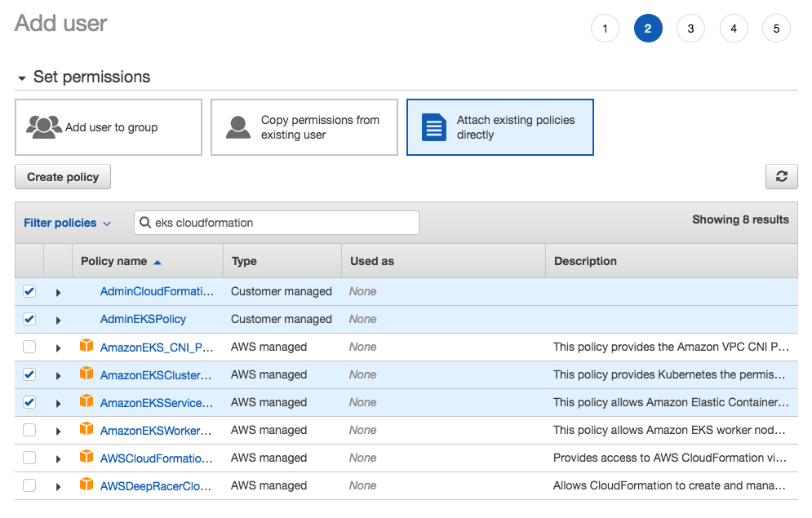Click the group icon in Add user to group

pos(44,127)
